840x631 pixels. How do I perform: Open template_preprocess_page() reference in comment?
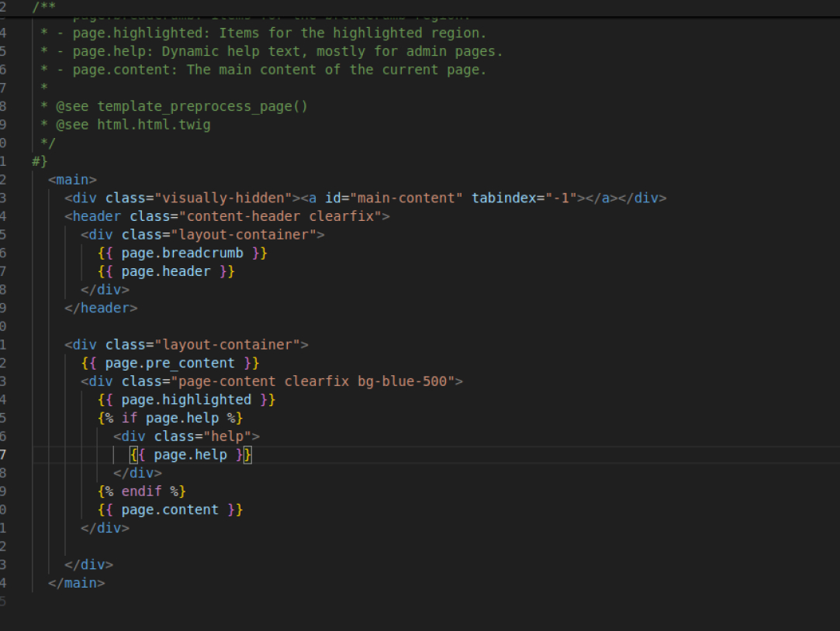pyautogui.click(x=202, y=106)
